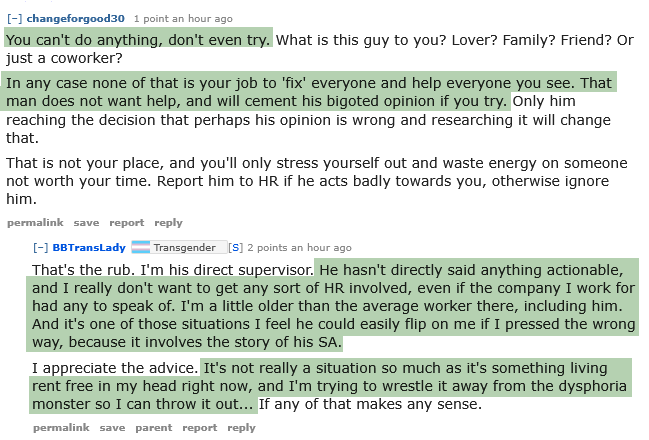Image resolution: width=649 pixels, height=440 pixels.
Task: Reply to changeforgood30's comment
Action: point(169,223)
